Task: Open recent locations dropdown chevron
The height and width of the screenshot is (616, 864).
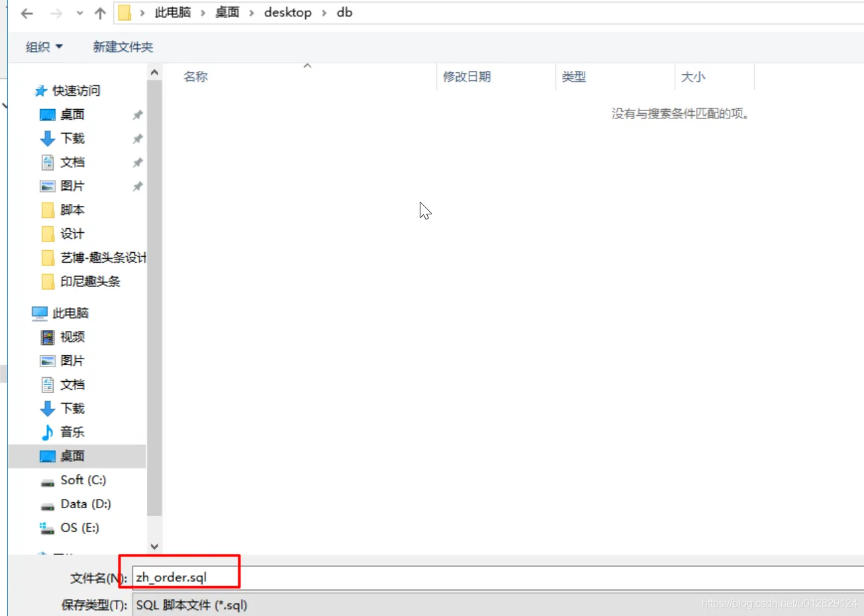Action: [79, 13]
